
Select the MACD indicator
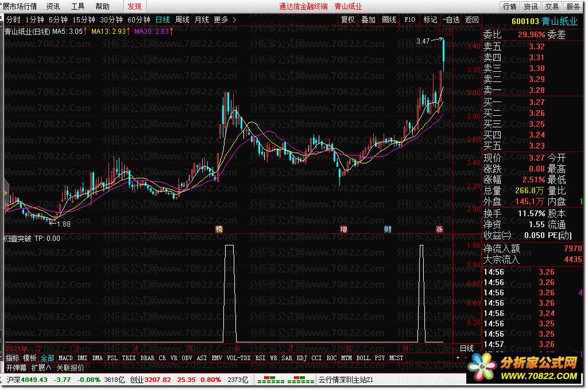click(65, 358)
